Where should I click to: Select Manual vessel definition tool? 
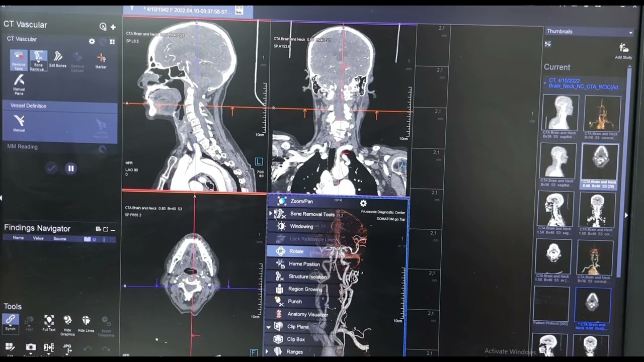pyautogui.click(x=19, y=123)
